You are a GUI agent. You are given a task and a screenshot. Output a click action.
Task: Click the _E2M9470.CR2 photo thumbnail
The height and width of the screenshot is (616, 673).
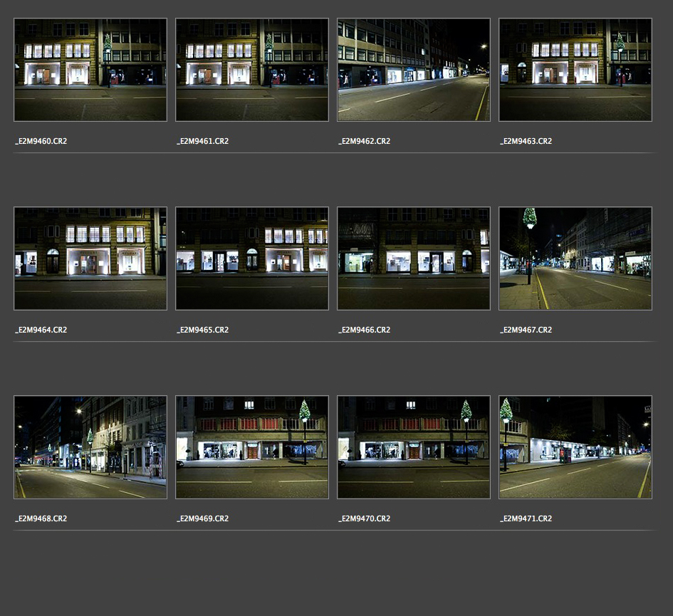(414, 447)
